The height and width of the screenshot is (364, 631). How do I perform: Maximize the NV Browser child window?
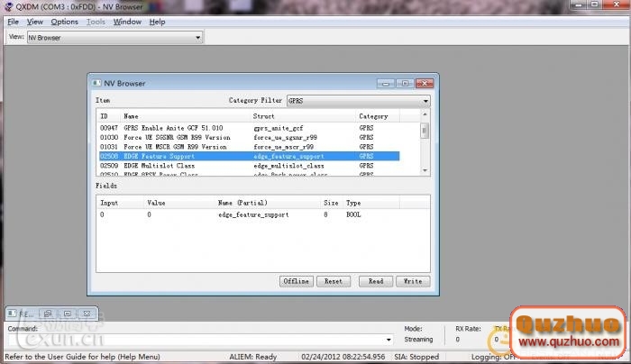[x=405, y=83]
